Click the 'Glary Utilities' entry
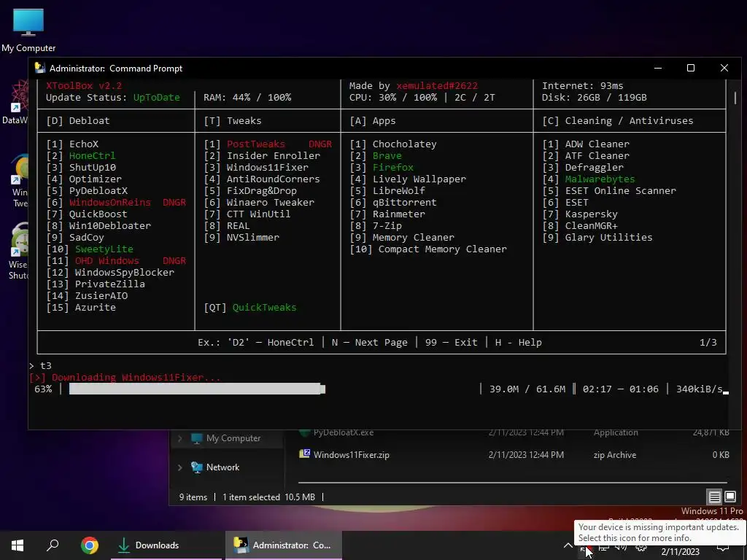The width and height of the screenshot is (747, 560). 609,237
